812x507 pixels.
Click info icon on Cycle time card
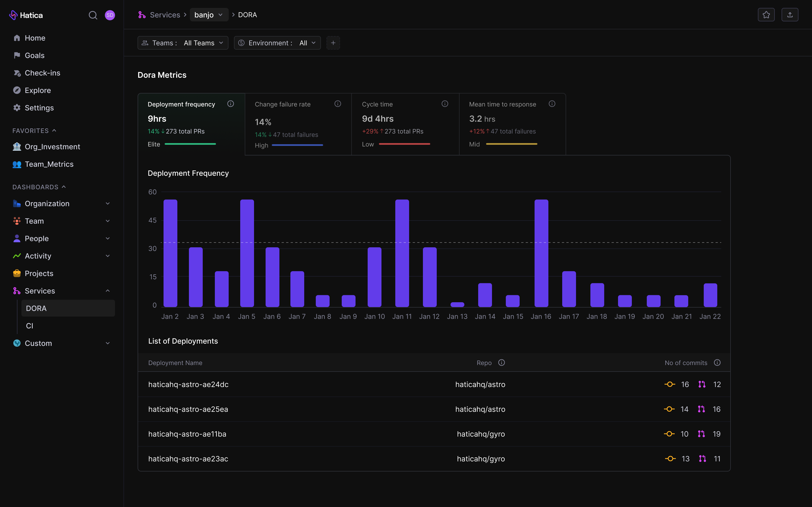click(445, 104)
